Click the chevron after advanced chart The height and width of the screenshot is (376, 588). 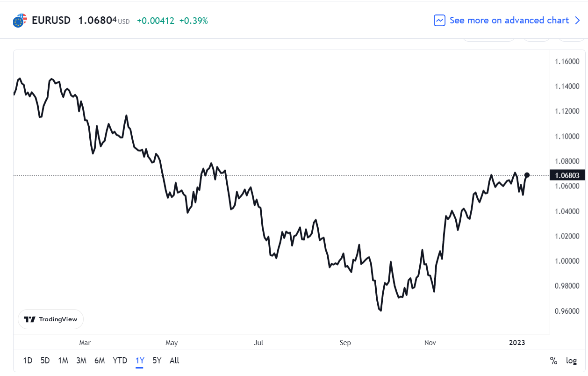tap(577, 21)
